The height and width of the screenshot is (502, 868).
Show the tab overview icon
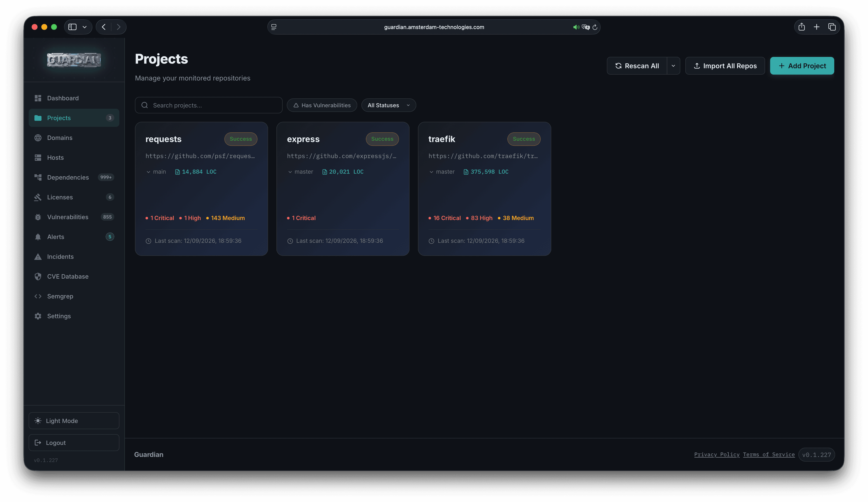point(832,27)
